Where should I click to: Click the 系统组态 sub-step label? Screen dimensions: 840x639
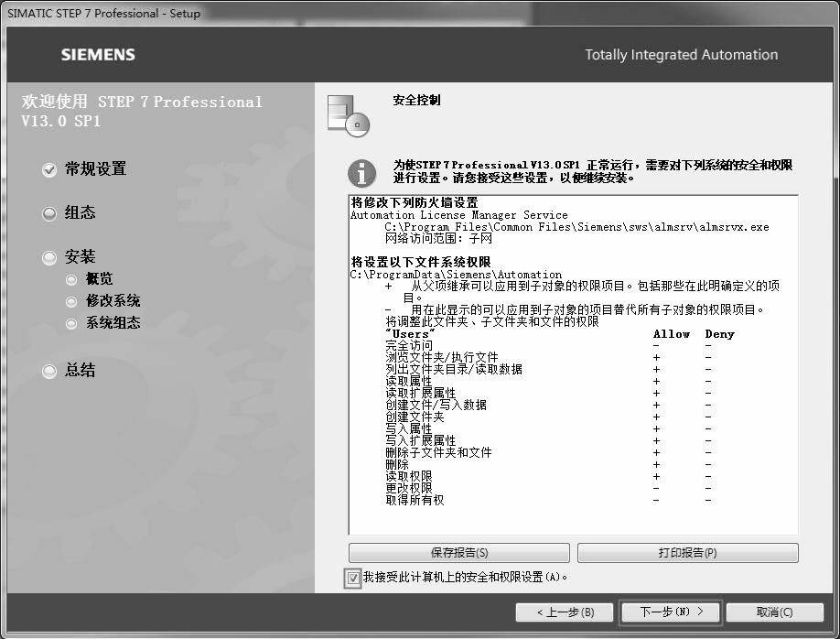113,323
